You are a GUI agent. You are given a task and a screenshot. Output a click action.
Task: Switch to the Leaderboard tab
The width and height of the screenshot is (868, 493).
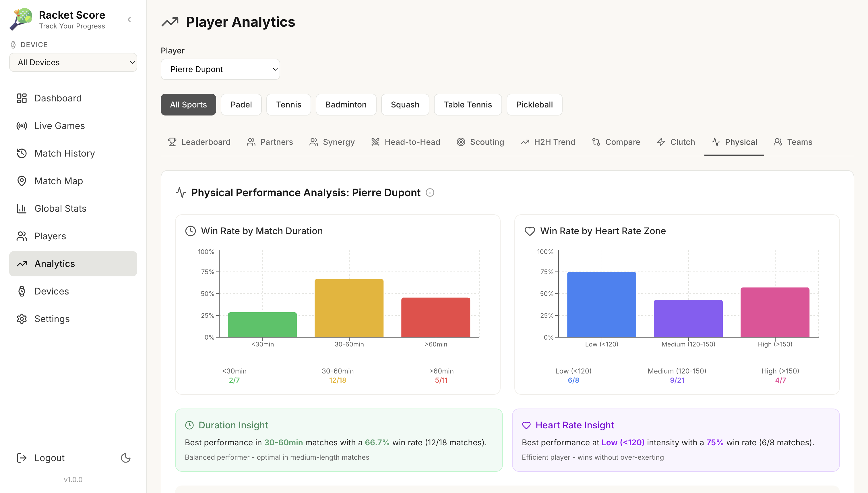199,142
